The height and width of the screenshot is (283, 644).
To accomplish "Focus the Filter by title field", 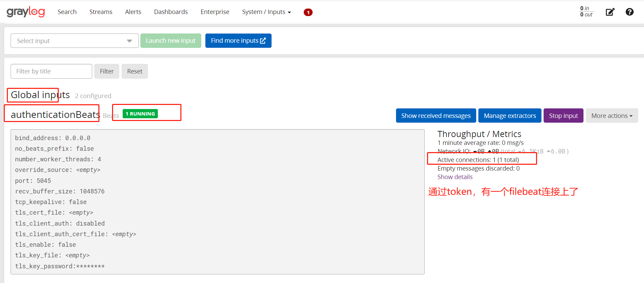I will coord(51,71).
